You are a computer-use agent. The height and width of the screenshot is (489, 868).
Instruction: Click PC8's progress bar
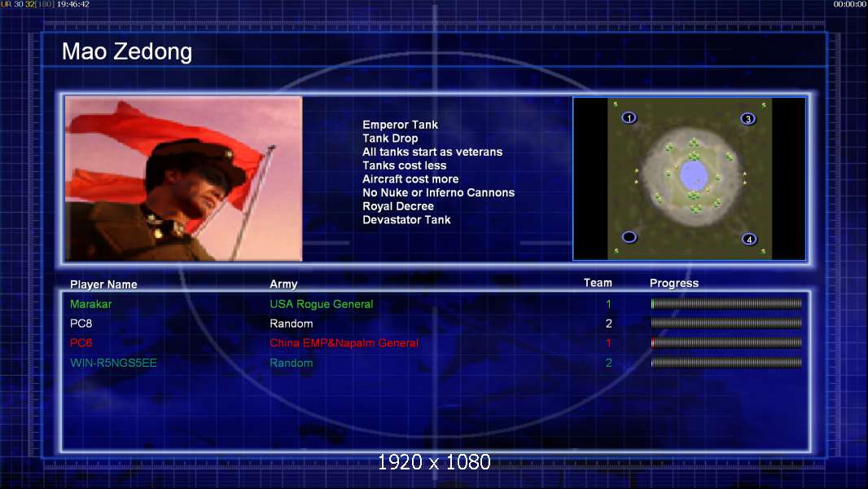tap(726, 323)
